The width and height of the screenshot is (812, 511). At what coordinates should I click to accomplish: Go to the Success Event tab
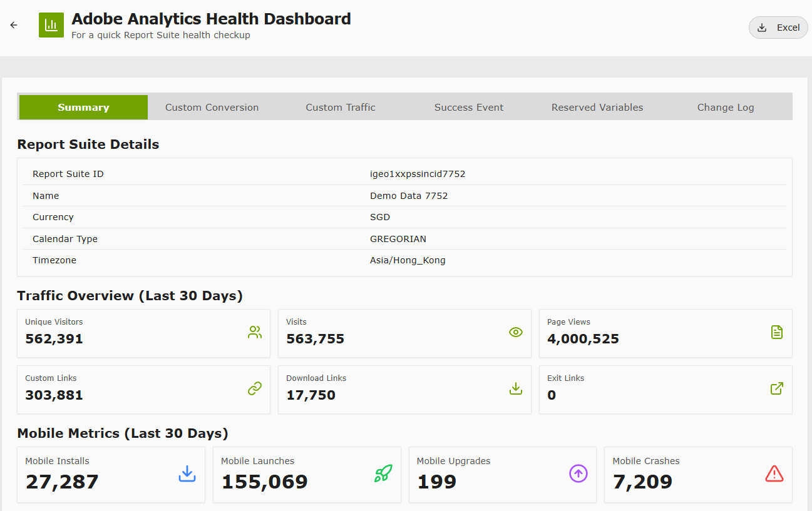[469, 108]
